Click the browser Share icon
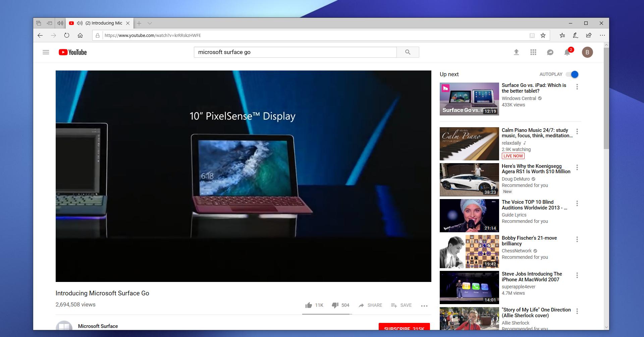Image resolution: width=644 pixels, height=337 pixels. click(589, 35)
